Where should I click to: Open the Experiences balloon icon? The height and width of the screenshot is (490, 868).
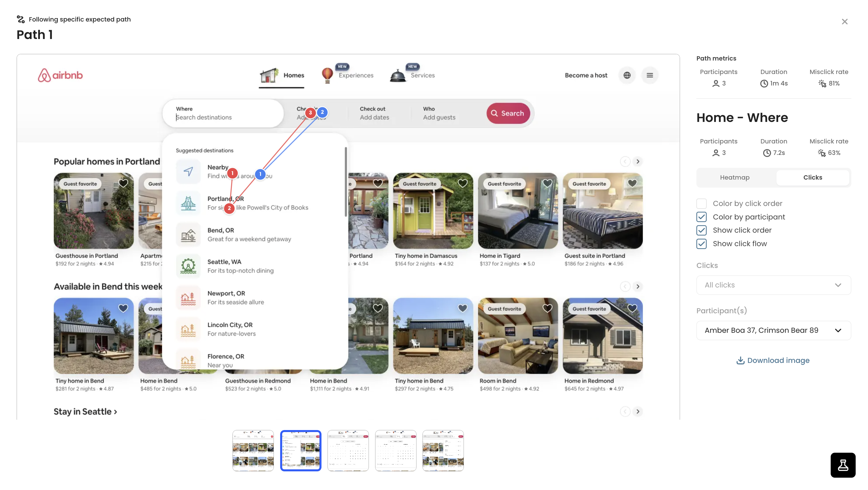(x=327, y=75)
